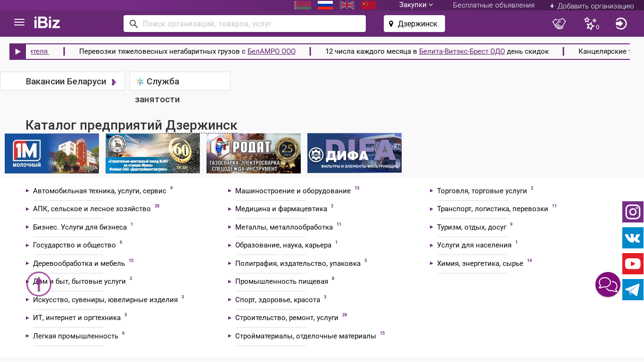Open favorites star icon in header
The width and height of the screenshot is (644, 362).
coord(590,24)
